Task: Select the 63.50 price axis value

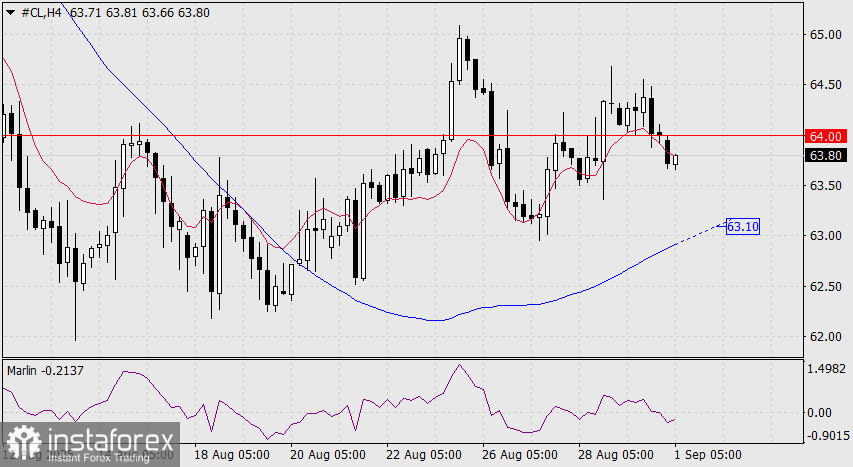Action: point(825,186)
